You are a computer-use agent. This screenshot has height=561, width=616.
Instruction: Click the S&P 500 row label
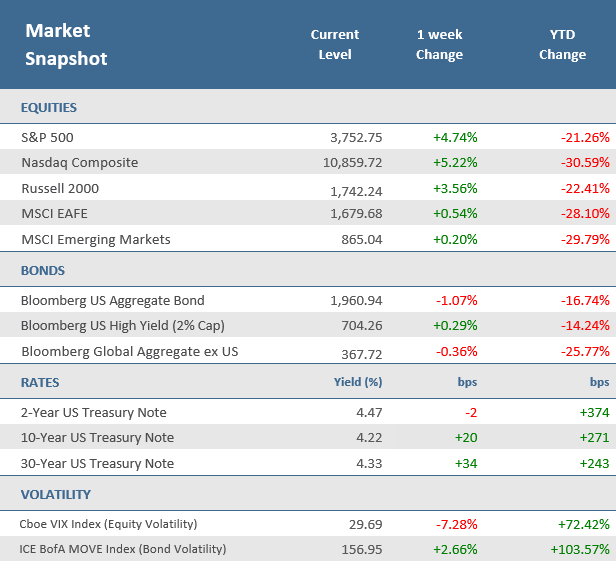(x=47, y=138)
